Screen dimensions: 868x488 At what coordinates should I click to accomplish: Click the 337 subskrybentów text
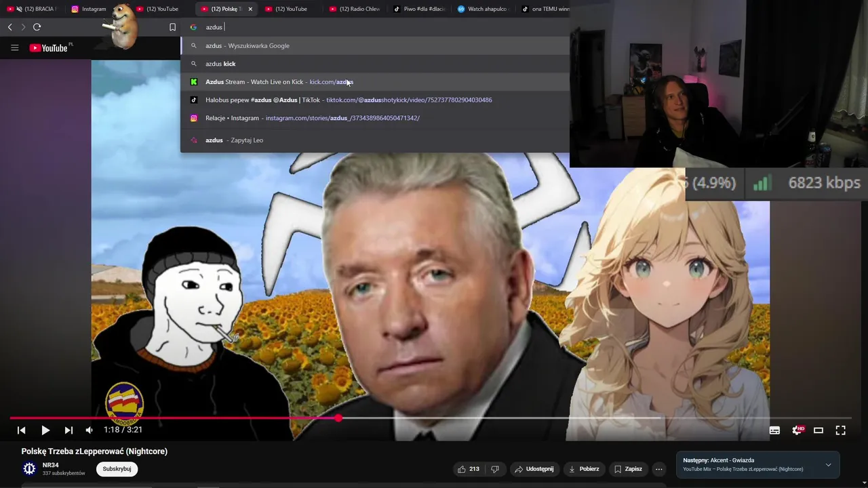point(64,473)
